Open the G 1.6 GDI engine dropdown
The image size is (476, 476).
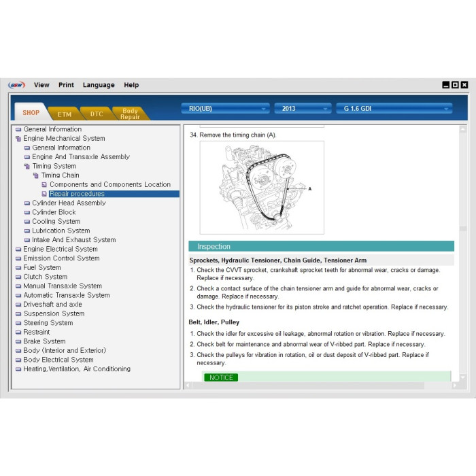[x=394, y=109]
